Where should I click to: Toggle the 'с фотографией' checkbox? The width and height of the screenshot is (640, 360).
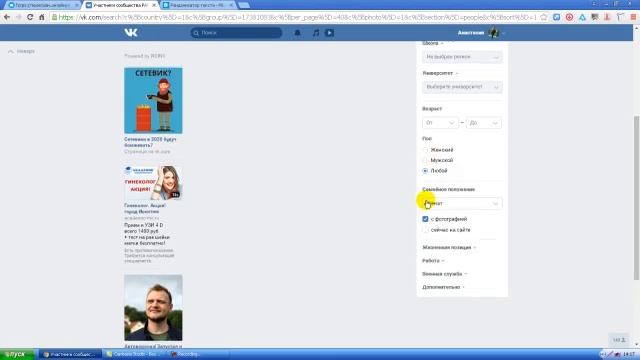(x=425, y=219)
